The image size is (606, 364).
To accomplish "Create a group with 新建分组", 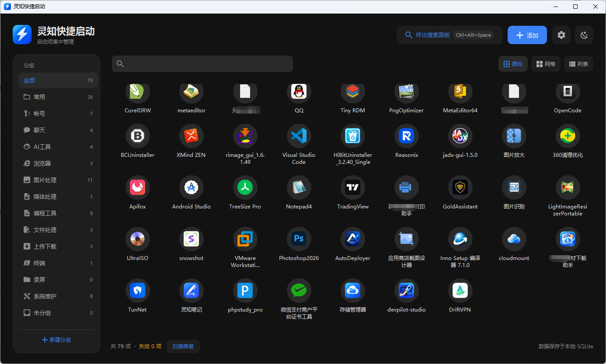I will coord(56,340).
